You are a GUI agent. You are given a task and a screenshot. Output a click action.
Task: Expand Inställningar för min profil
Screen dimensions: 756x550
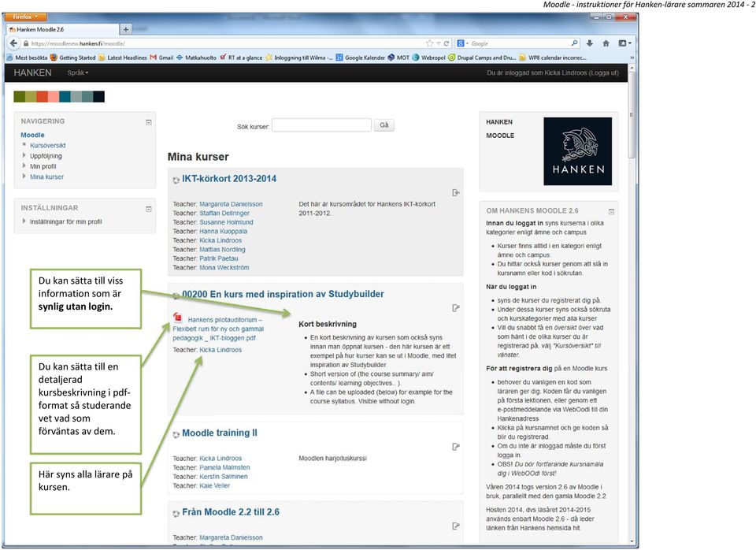tap(24, 221)
